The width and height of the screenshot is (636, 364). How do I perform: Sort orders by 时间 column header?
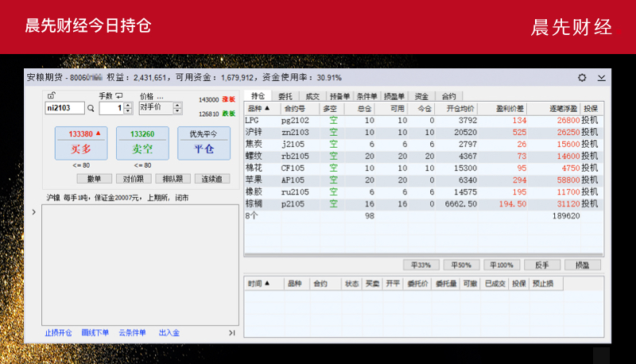(259, 283)
